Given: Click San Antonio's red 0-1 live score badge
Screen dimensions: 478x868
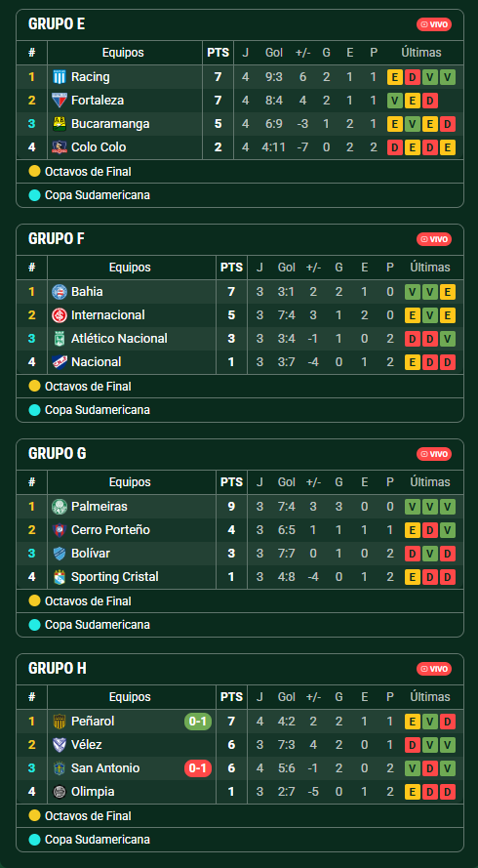Looking at the screenshot, I should 197,768.
